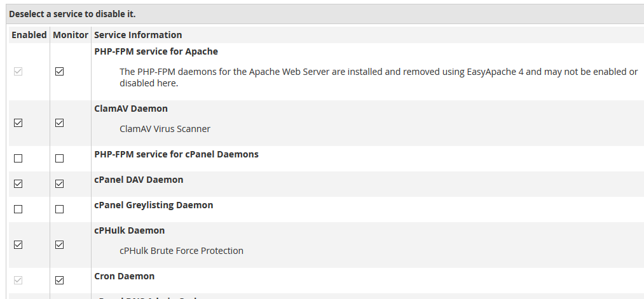Select the ClamAV Daemon service title

(x=131, y=109)
